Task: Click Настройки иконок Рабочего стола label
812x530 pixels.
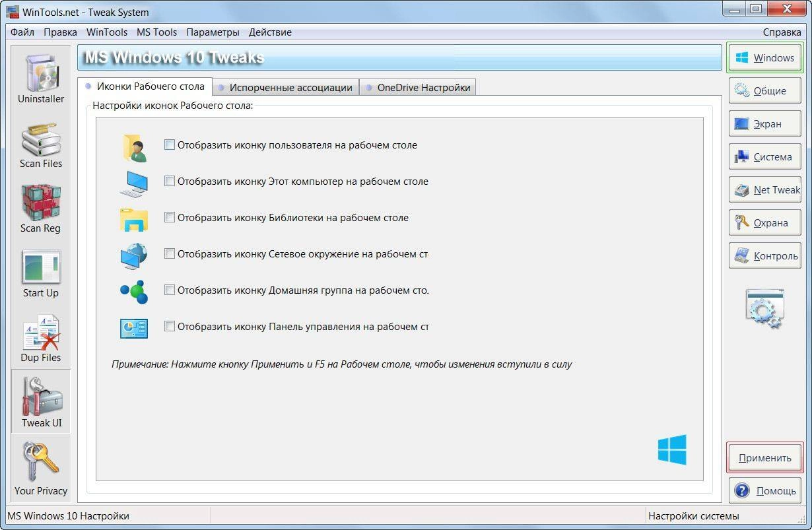Action: [x=172, y=105]
